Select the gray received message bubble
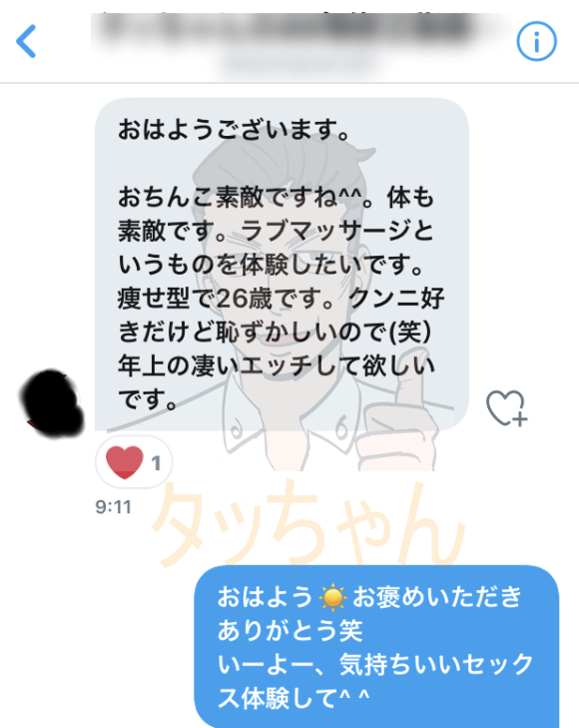The height and width of the screenshot is (728, 579). [282, 265]
